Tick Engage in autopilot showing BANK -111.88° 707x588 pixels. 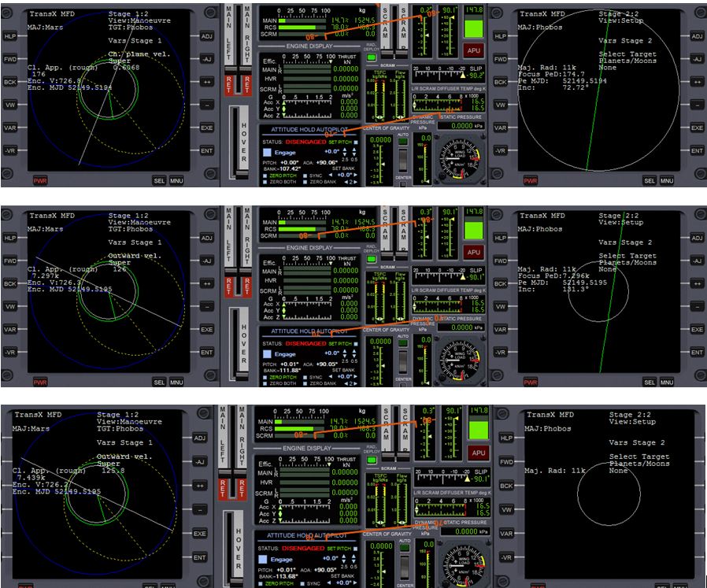click(267, 354)
